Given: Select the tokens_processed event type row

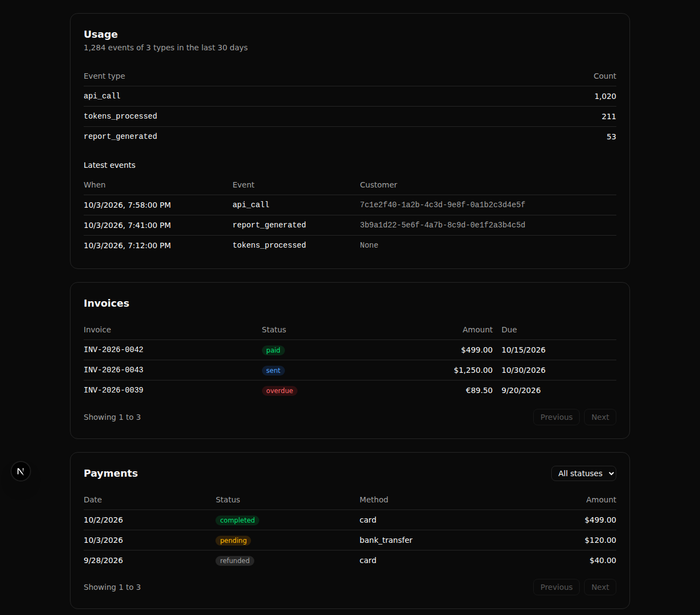Looking at the screenshot, I should coord(350,116).
